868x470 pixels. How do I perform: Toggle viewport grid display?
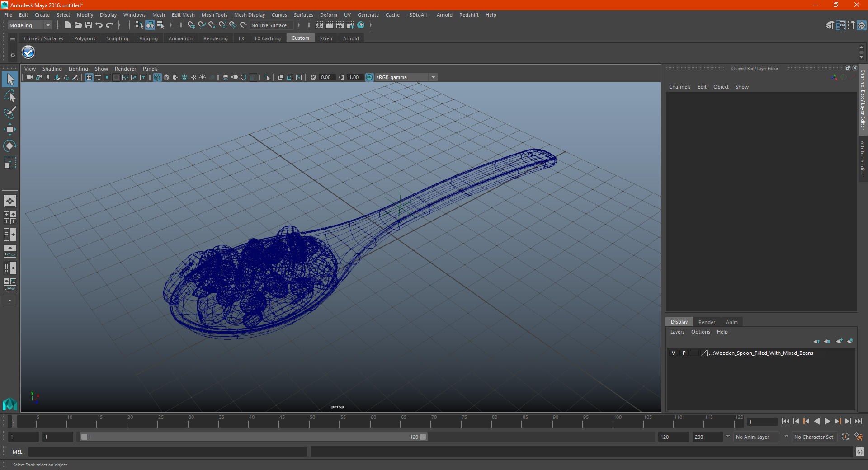pos(89,77)
